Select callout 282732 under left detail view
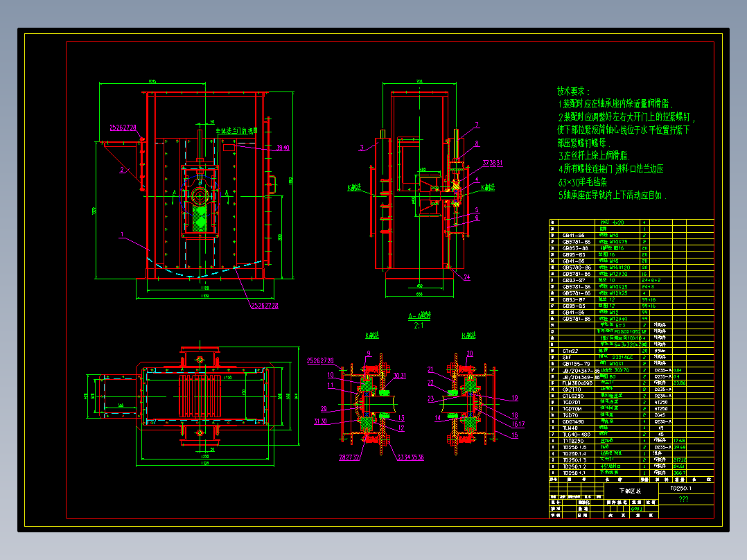Image resolution: width=747 pixels, height=560 pixels. pos(349,457)
